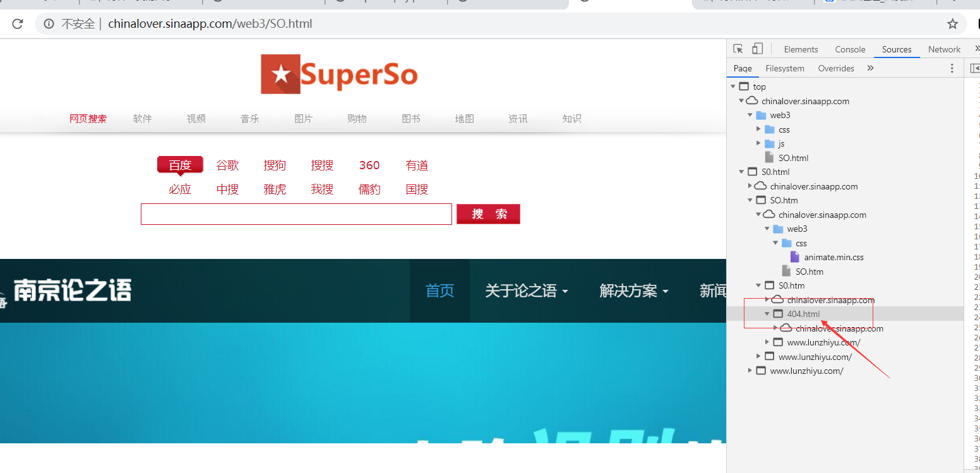Switch to the Elements DevTools tab
Image resolution: width=980 pixels, height=473 pixels.
pos(801,49)
